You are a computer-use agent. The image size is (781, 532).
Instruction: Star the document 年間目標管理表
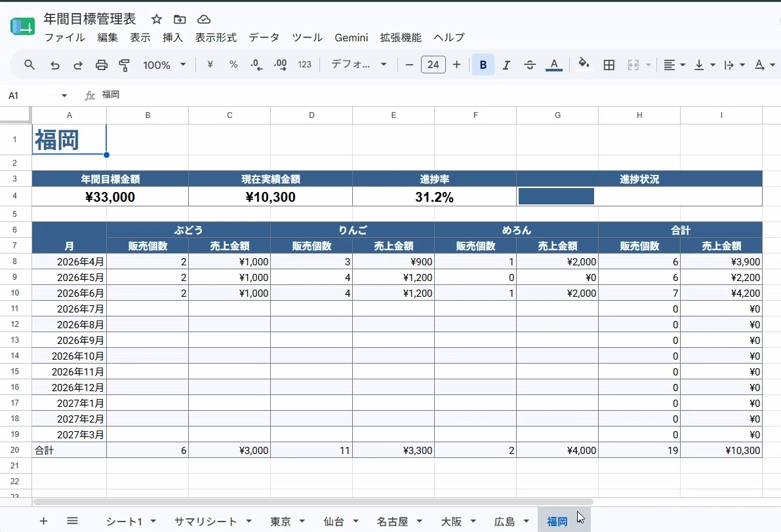(x=157, y=20)
